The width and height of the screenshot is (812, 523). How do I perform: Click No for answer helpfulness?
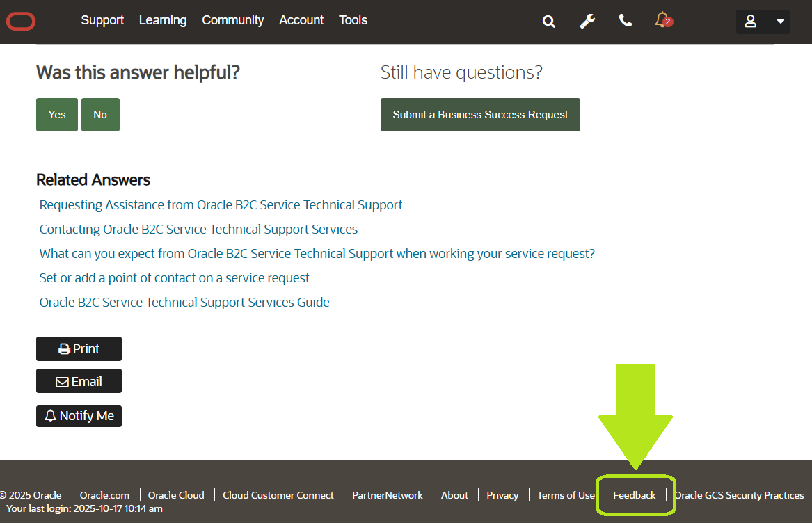tap(100, 115)
